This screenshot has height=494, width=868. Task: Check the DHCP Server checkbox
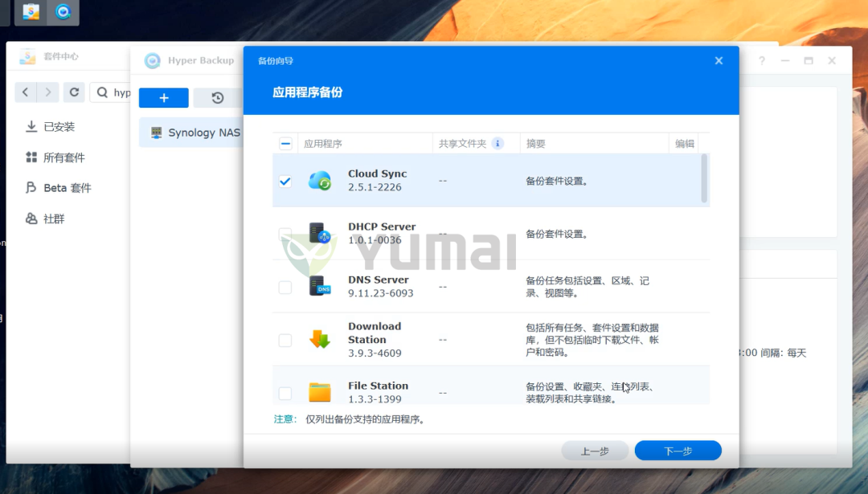click(285, 233)
